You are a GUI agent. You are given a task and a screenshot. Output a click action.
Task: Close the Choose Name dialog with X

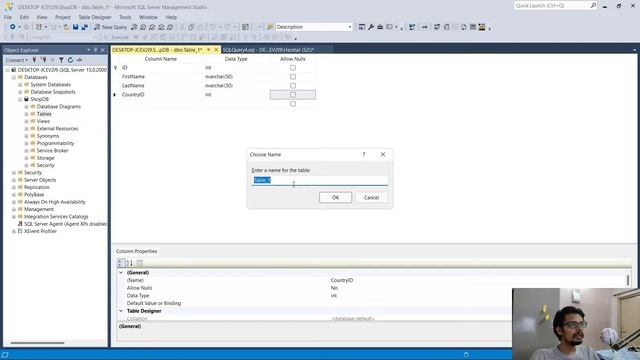click(383, 154)
